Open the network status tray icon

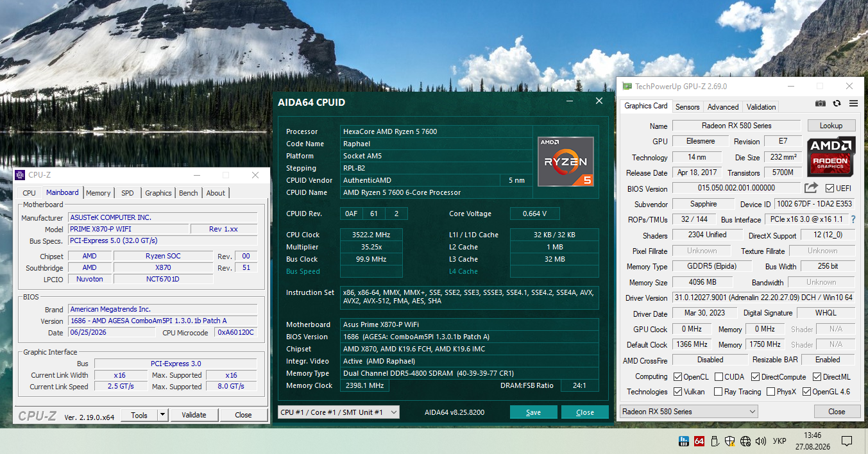(745, 441)
